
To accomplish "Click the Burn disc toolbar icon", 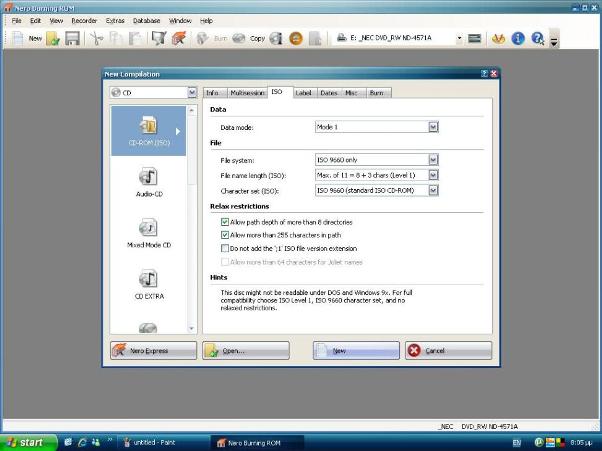I will coord(202,38).
